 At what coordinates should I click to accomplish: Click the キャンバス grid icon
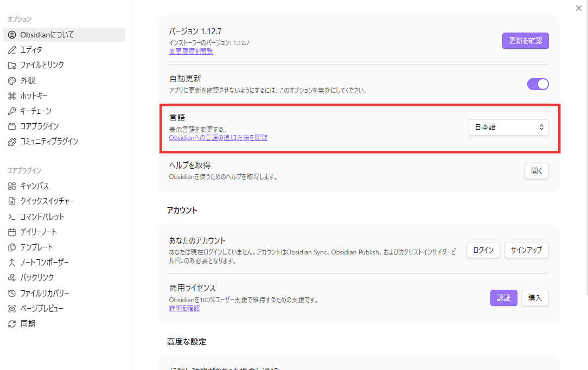12,186
